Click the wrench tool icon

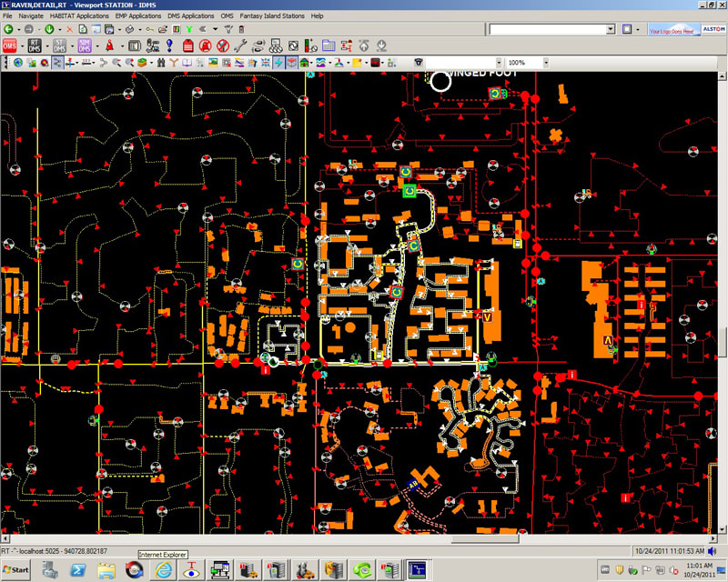[x=240, y=45]
